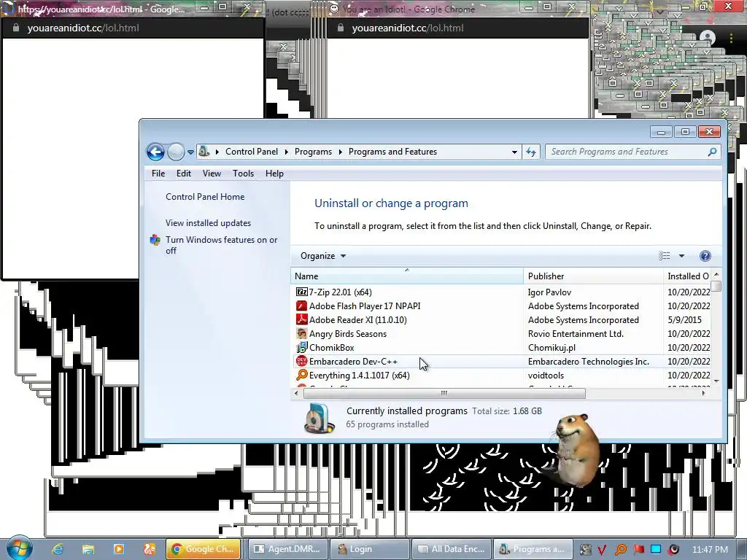Click the Back arrow in Programs and Features

pos(155,152)
